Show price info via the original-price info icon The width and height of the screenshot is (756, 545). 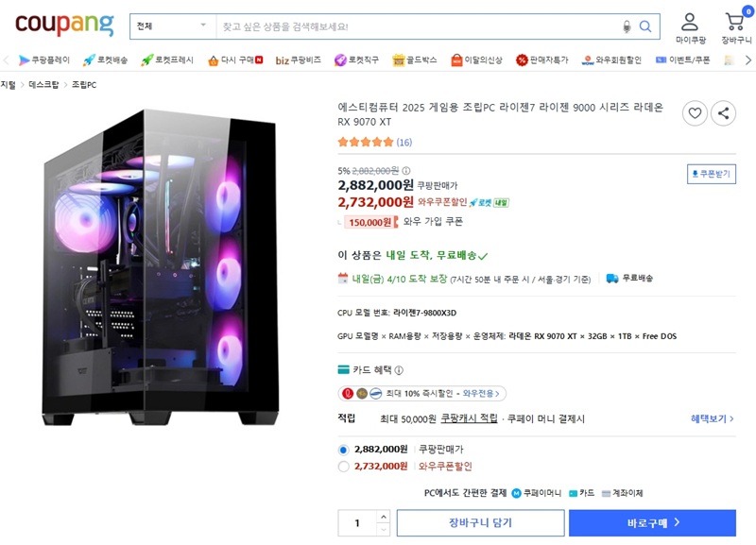(x=406, y=171)
